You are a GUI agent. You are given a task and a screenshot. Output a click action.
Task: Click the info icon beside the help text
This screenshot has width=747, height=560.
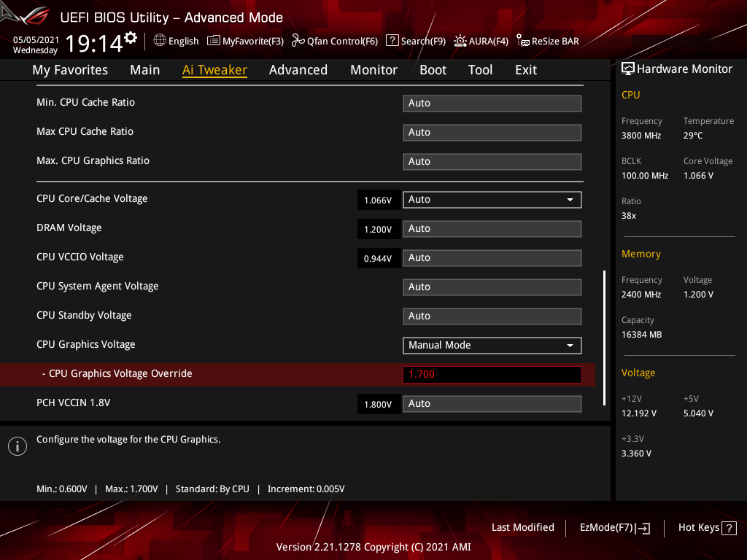tap(18, 446)
